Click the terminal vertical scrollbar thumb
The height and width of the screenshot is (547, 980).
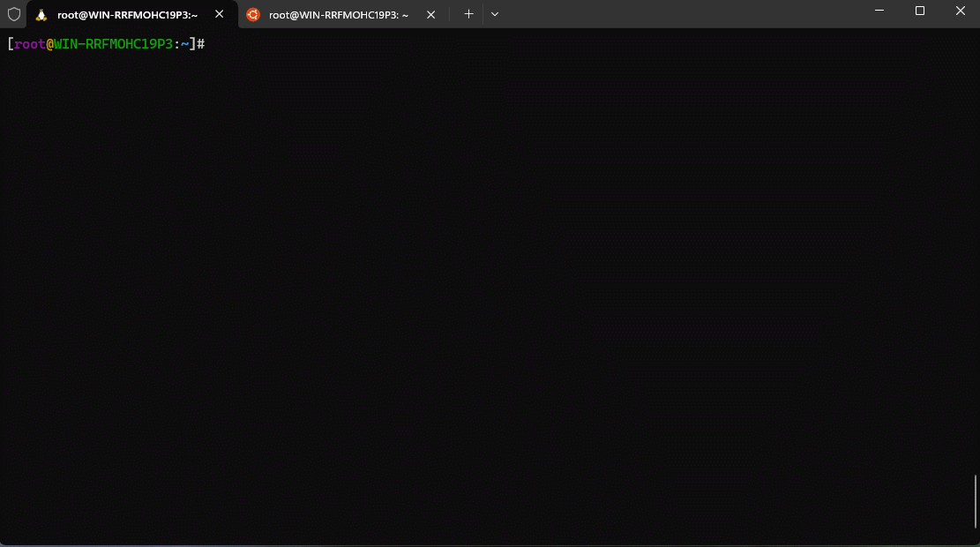point(975,503)
